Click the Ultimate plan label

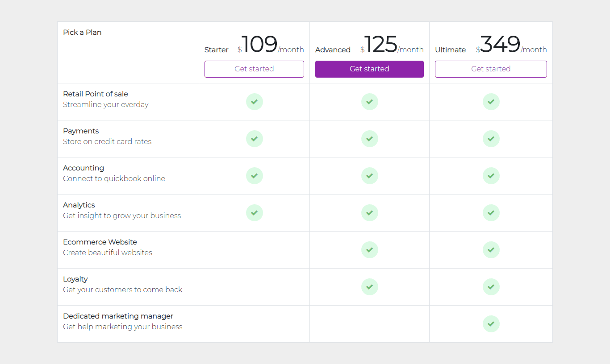click(450, 50)
